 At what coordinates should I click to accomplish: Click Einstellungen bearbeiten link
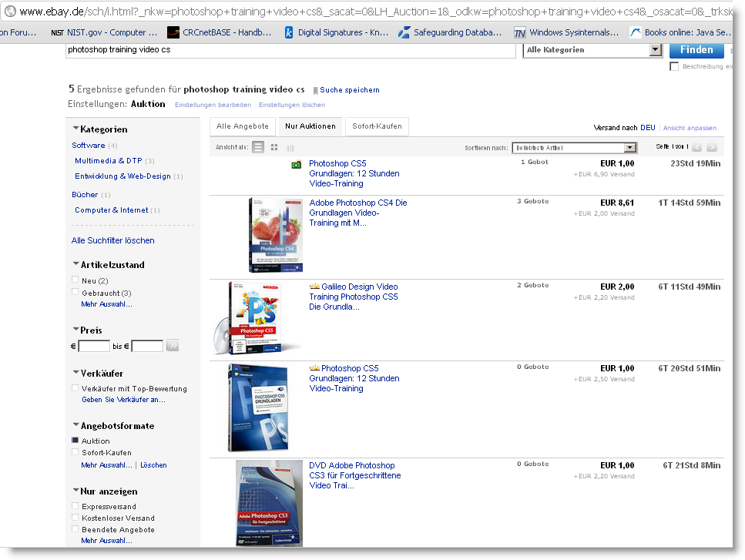pyautogui.click(x=213, y=105)
